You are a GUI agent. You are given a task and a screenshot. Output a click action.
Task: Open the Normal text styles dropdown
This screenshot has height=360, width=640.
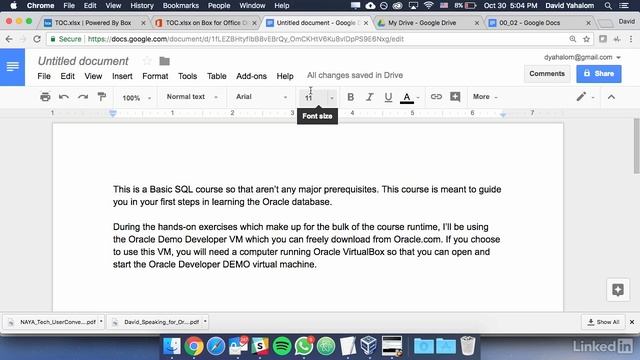pos(192,97)
